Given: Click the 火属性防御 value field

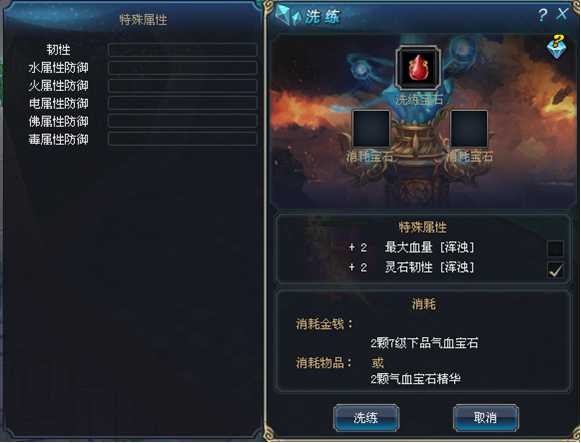Looking at the screenshot, I should (183, 86).
